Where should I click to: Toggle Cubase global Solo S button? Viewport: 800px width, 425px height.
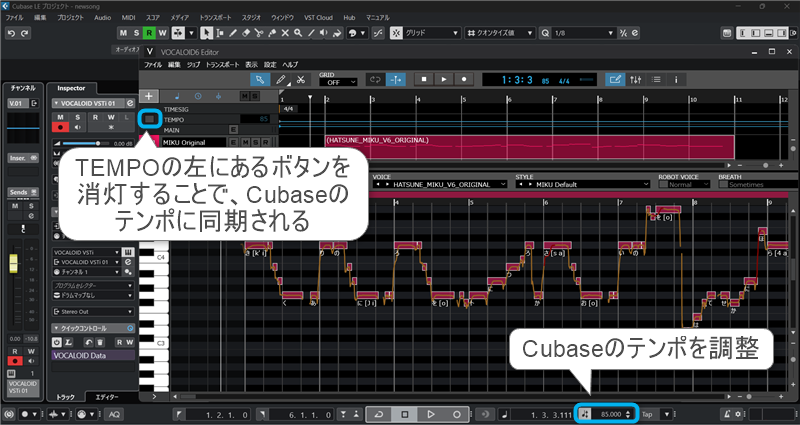[136, 33]
